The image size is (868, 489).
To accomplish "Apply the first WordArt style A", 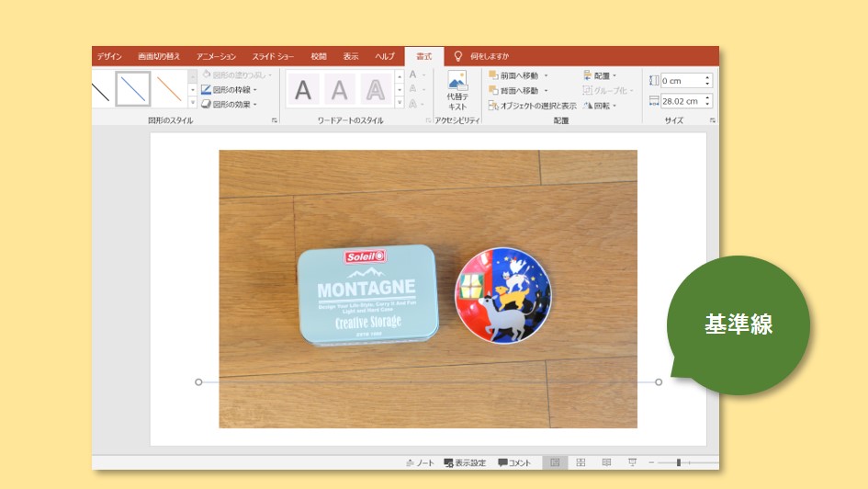I will click(303, 90).
